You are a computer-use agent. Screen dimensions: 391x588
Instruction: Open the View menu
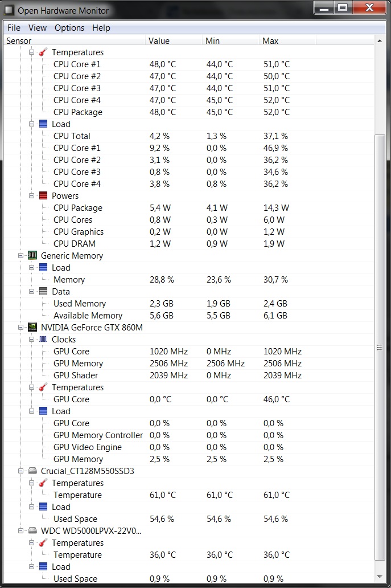(x=38, y=28)
